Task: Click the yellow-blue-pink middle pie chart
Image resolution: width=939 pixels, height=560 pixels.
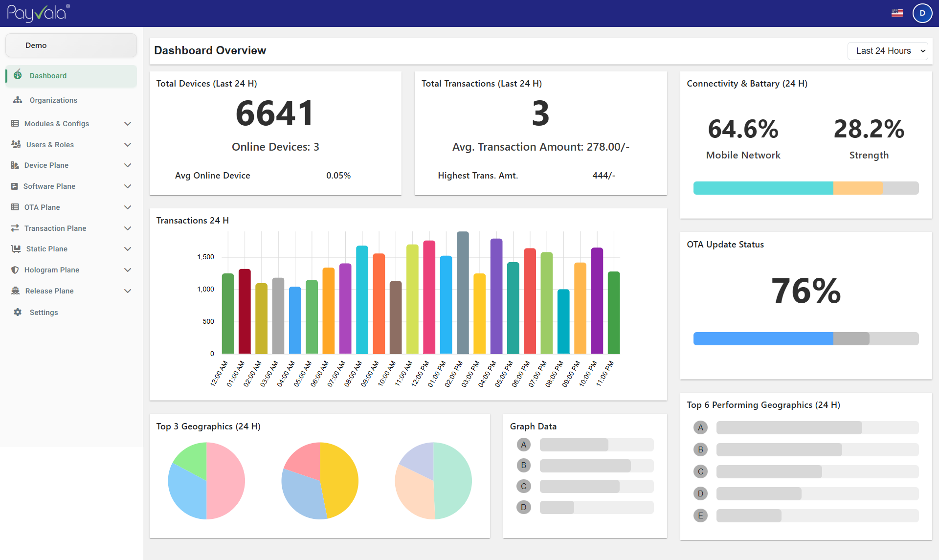Action: 320,481
